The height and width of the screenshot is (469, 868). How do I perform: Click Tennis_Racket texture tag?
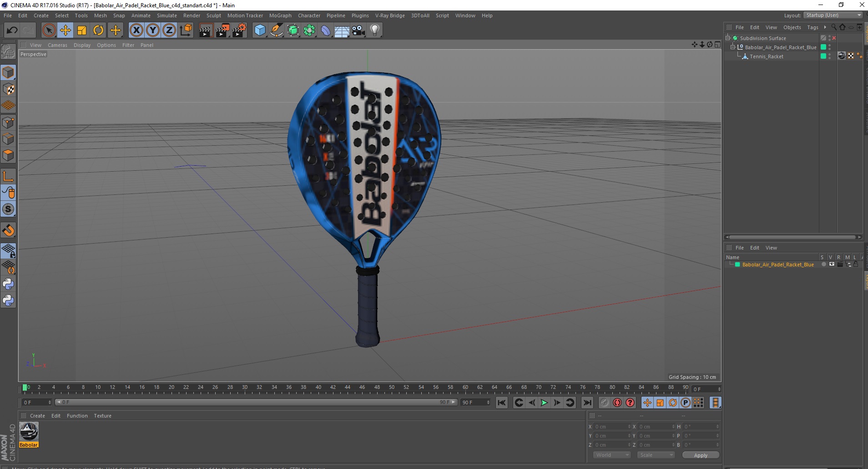[x=842, y=56]
